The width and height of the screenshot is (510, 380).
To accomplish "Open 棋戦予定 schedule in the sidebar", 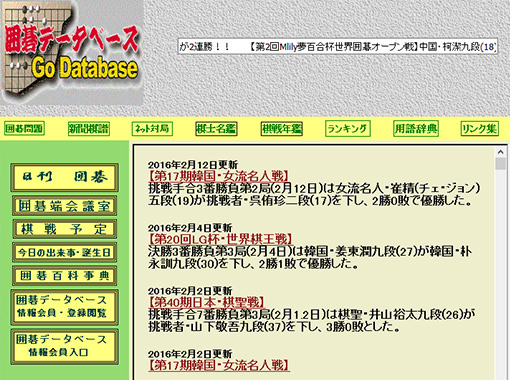I will click(x=64, y=229).
